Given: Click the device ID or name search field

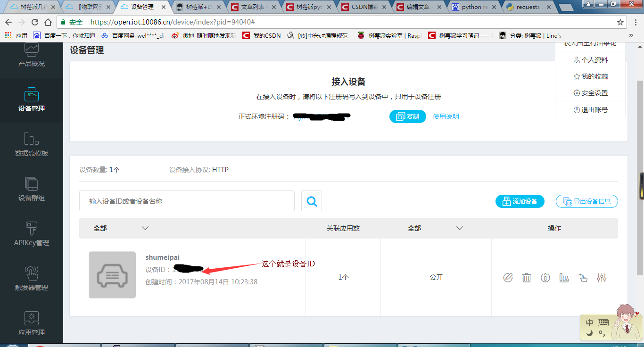Looking at the screenshot, I should [x=187, y=201].
